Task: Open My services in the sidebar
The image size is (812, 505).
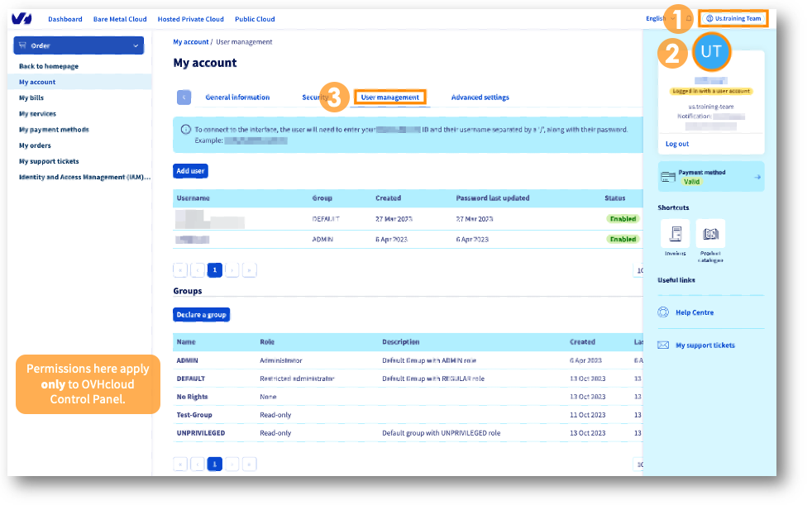Action: tap(37, 113)
